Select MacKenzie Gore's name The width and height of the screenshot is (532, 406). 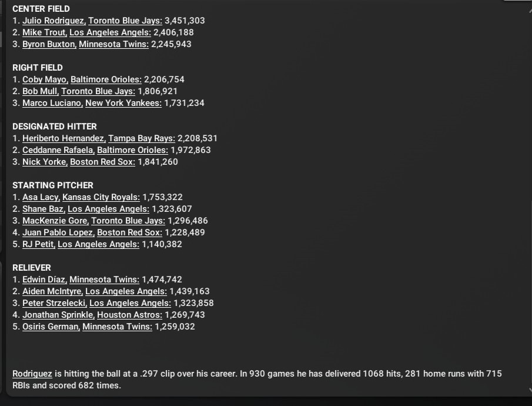click(x=55, y=221)
